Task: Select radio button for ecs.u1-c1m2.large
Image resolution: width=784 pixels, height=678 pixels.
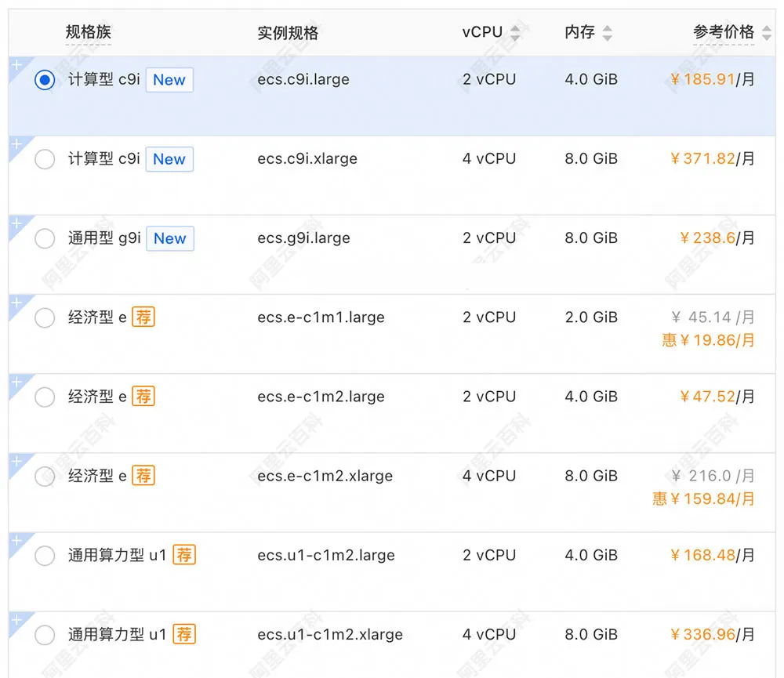Action: pos(45,556)
